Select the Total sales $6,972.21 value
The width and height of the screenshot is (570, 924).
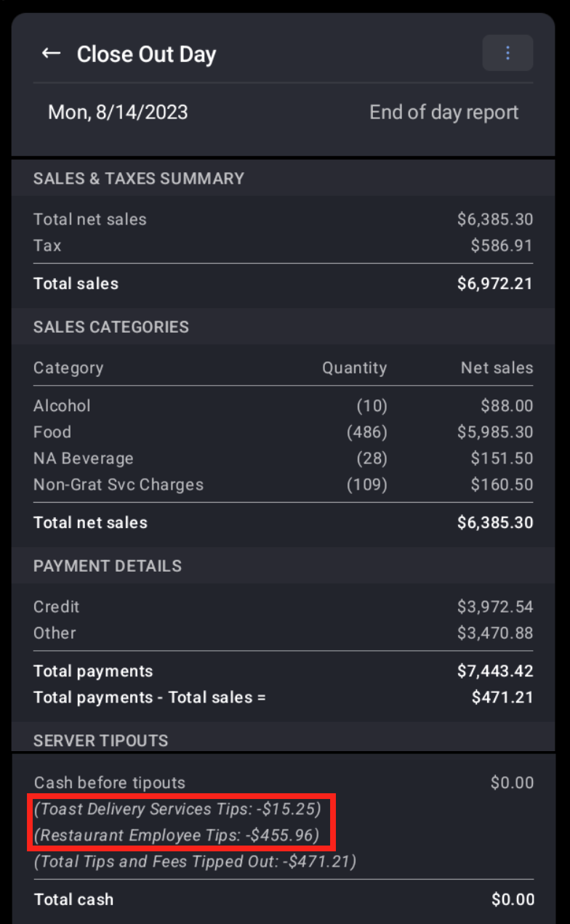tap(494, 284)
